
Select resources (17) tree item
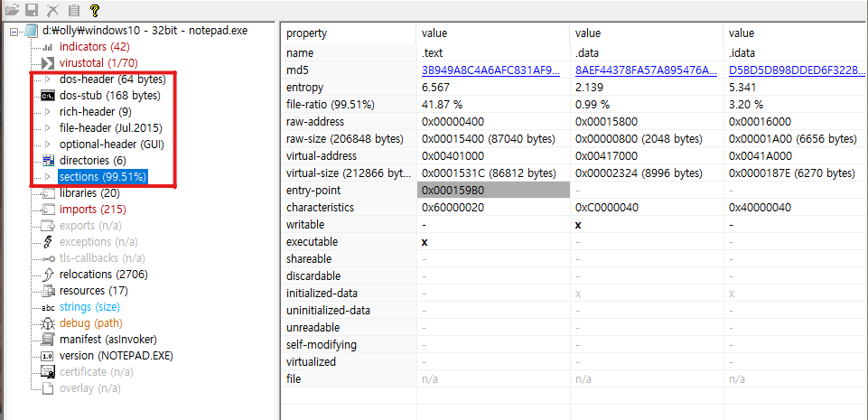[x=94, y=291]
